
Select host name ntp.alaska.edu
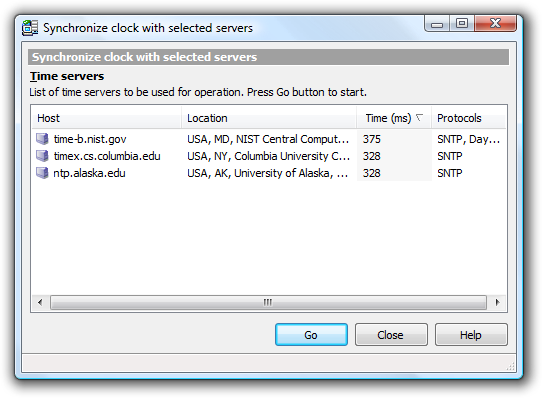pos(89,173)
